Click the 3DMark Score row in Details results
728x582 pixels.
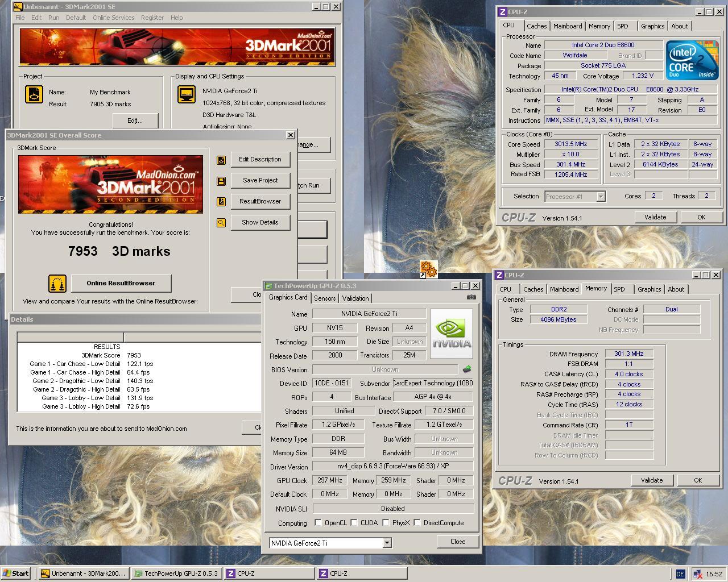tap(139, 355)
